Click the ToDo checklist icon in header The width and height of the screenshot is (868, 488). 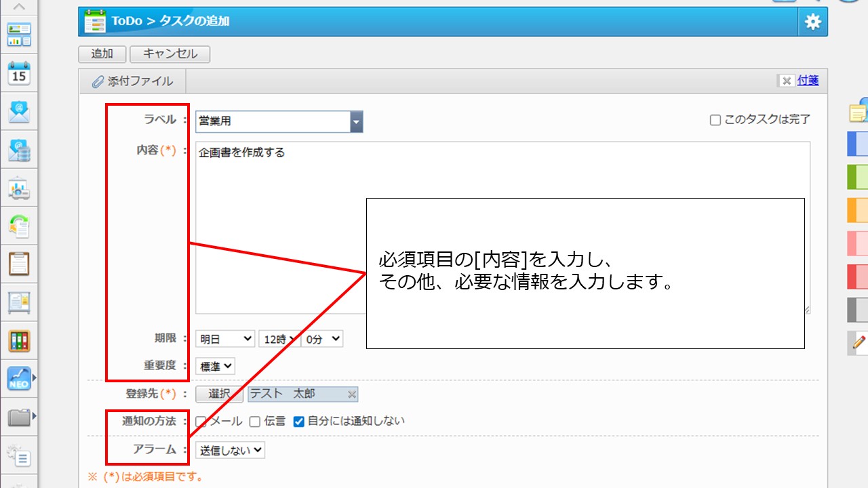[x=95, y=22]
